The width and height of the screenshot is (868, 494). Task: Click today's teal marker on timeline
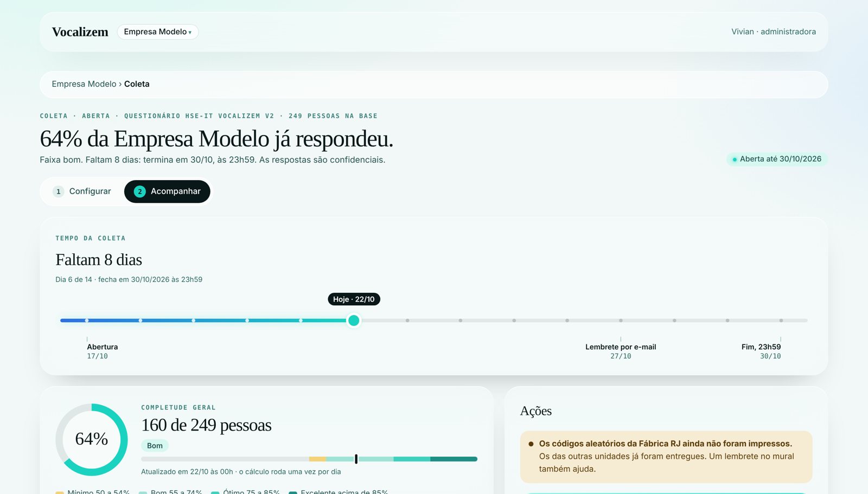point(354,320)
